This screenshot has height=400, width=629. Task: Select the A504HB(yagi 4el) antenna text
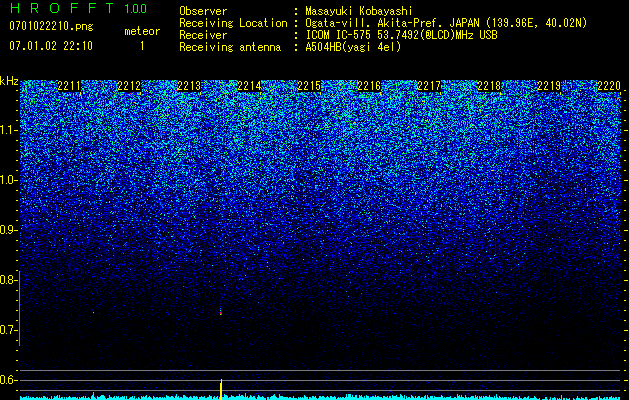tap(353, 47)
